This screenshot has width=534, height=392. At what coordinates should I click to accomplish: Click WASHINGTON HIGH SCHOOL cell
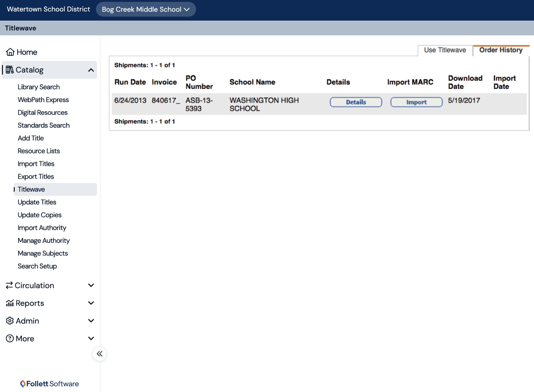click(x=264, y=105)
